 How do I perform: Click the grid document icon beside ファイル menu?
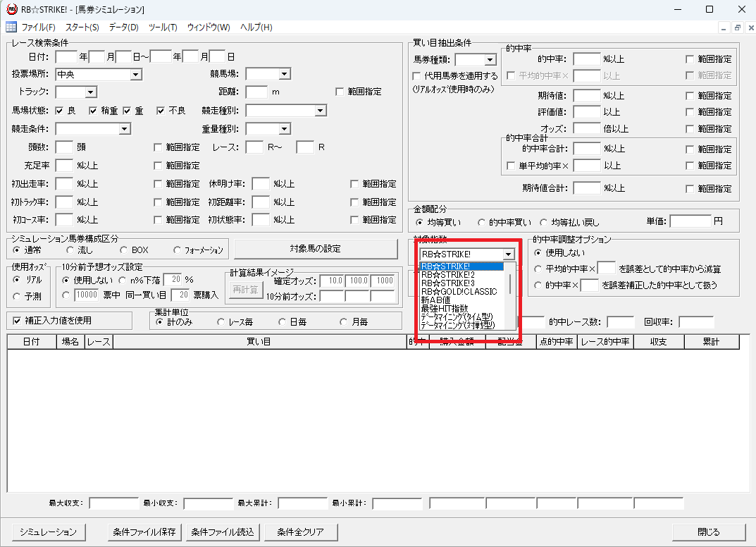click(x=11, y=27)
